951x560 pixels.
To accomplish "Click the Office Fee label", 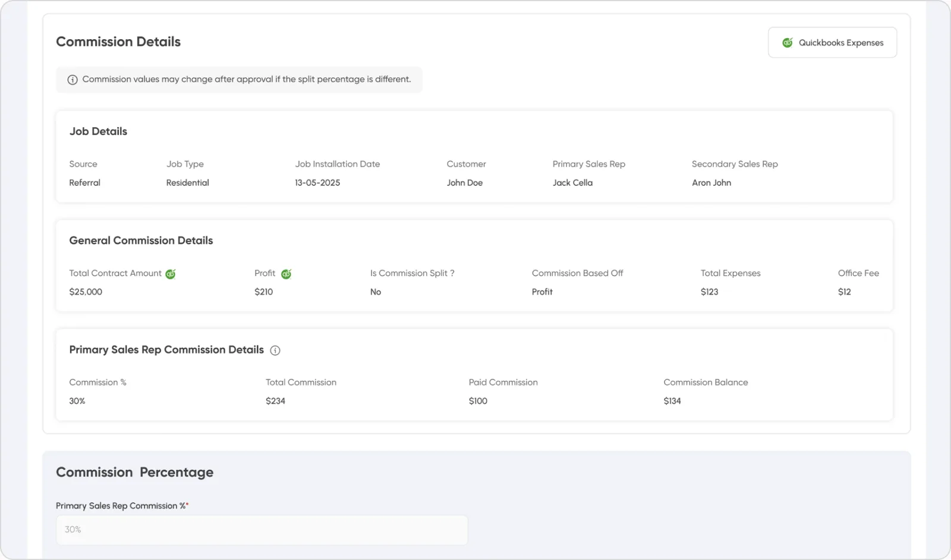I will [x=858, y=273].
